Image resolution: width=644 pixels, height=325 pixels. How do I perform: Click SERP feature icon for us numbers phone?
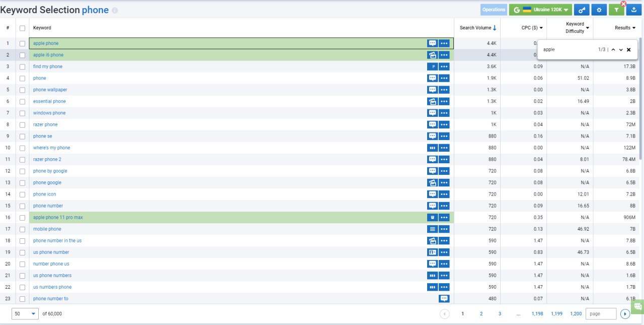click(x=432, y=287)
